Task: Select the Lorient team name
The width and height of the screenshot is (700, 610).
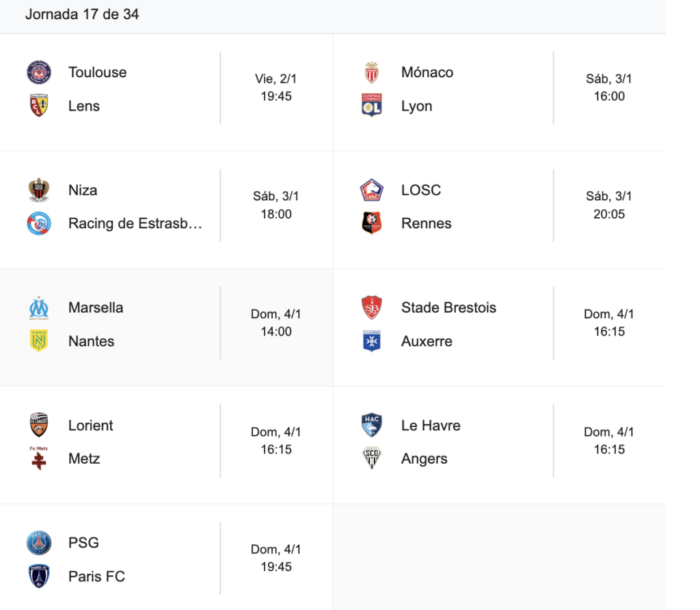Action: (91, 426)
